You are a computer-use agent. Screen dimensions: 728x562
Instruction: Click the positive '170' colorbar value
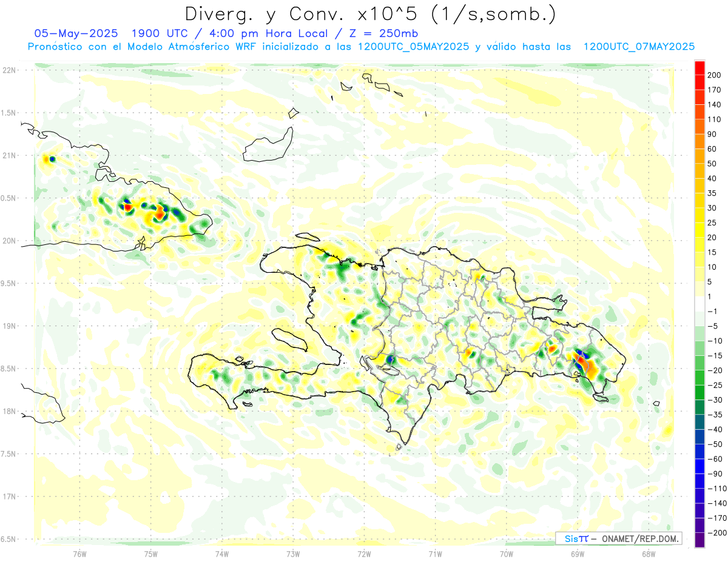[715, 90]
